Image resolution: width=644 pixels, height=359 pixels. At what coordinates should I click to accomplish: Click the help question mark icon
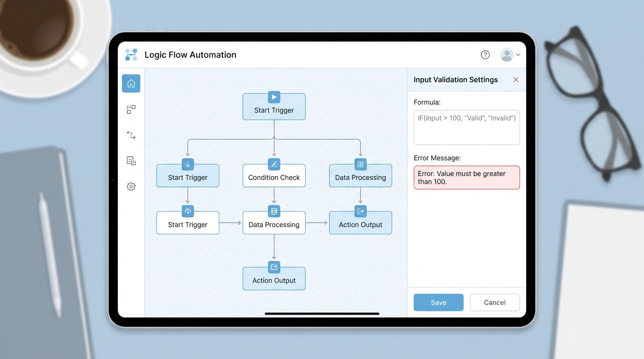coord(485,55)
